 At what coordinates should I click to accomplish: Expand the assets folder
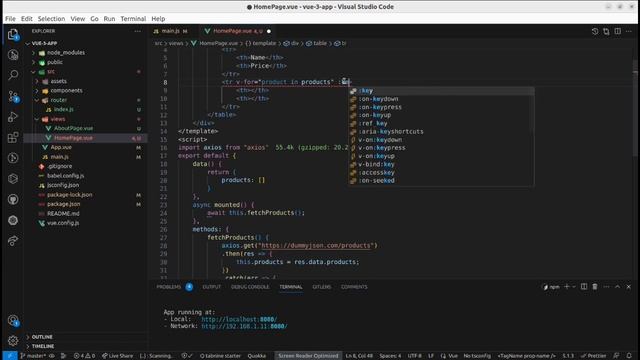pos(58,81)
